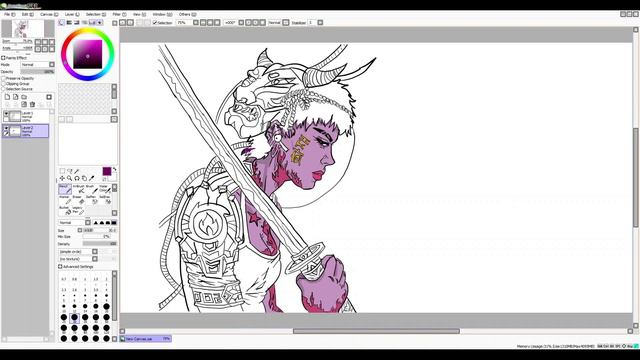Pick the magic wand tool

[77, 171]
